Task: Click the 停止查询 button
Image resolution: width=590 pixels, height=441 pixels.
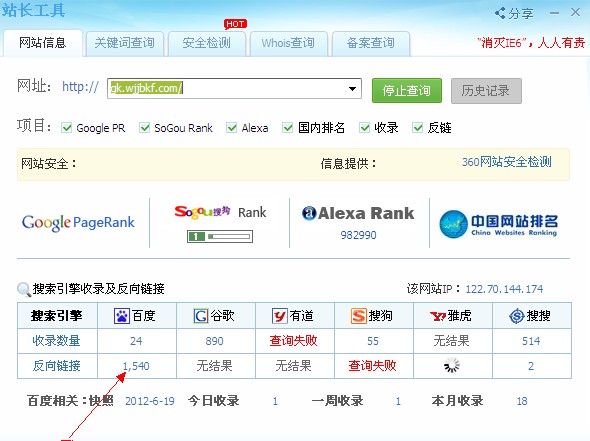Action: point(407,91)
